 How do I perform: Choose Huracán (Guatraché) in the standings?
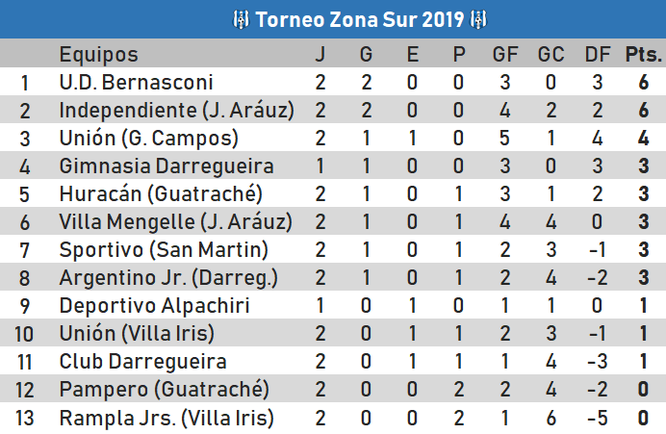(x=161, y=194)
